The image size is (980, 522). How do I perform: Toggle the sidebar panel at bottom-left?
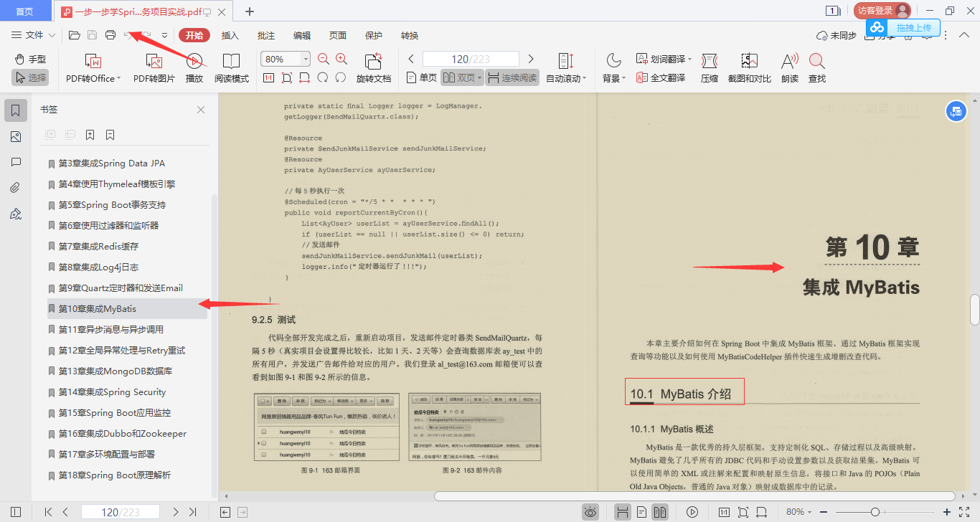tap(16, 512)
